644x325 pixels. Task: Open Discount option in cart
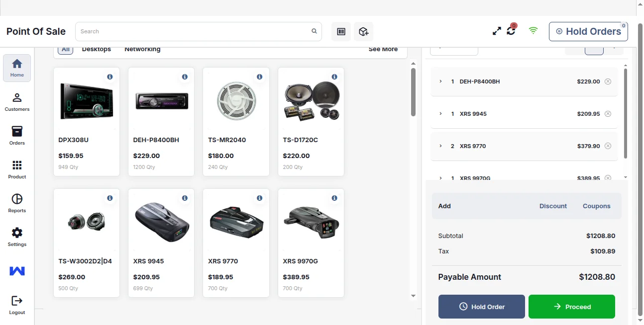click(553, 206)
